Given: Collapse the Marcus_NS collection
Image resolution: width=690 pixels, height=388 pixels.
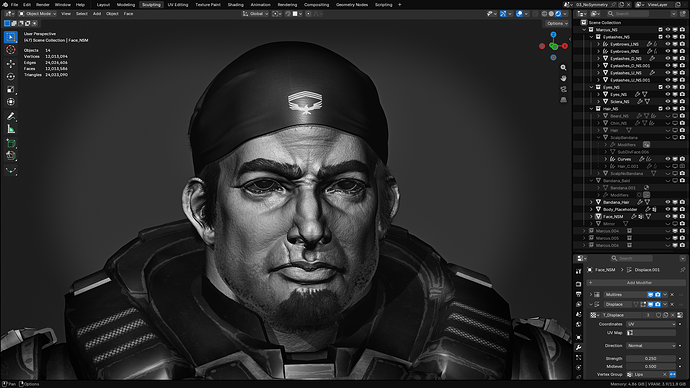Looking at the screenshot, I should pos(584,29).
